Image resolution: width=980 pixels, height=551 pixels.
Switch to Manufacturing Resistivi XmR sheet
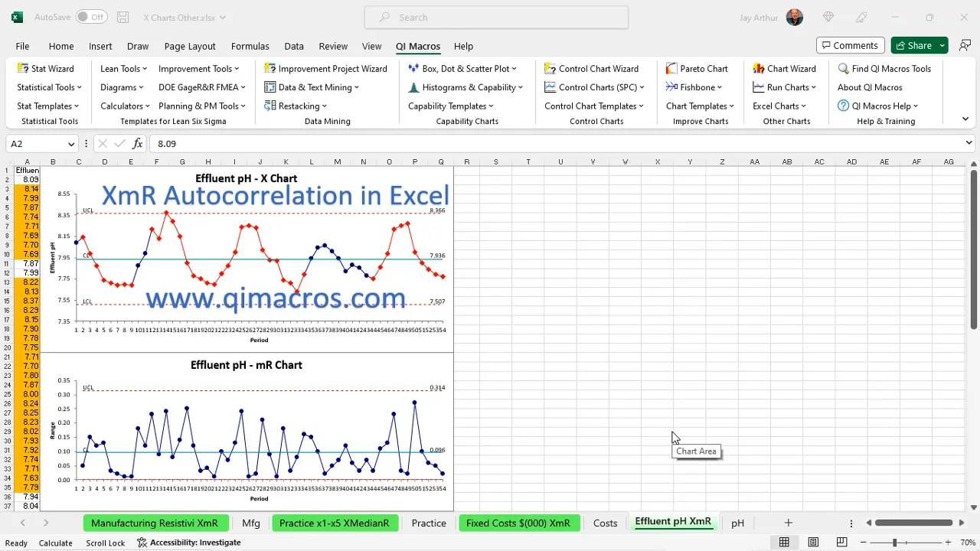tap(155, 523)
